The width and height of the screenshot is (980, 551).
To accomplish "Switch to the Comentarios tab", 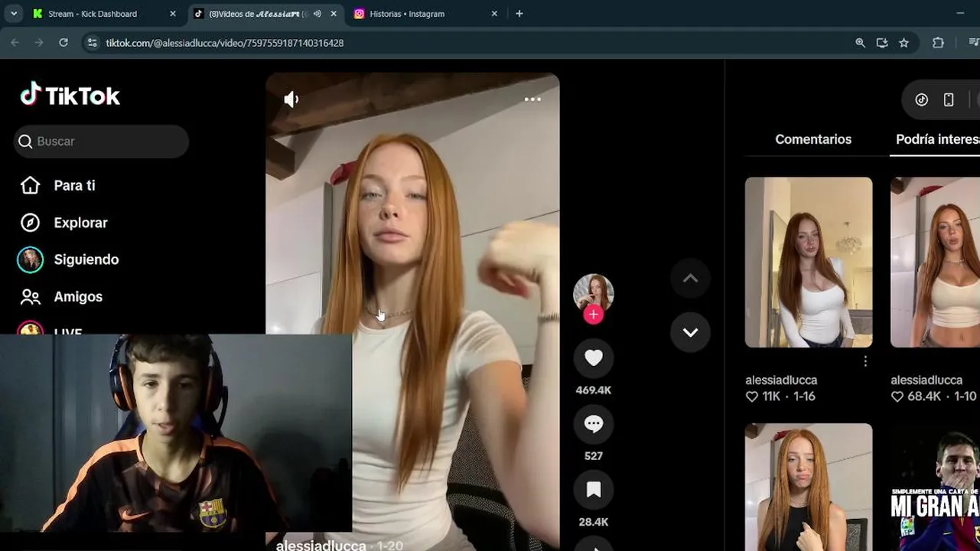I will point(813,139).
